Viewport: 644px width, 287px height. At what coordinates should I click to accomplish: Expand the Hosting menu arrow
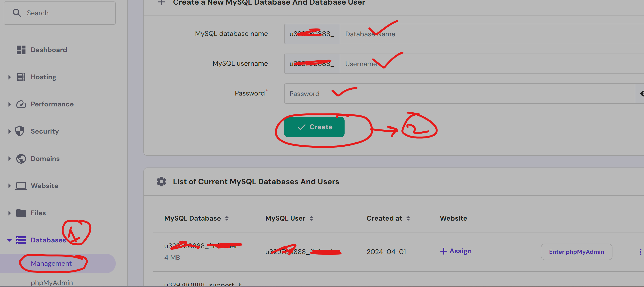pyautogui.click(x=9, y=77)
